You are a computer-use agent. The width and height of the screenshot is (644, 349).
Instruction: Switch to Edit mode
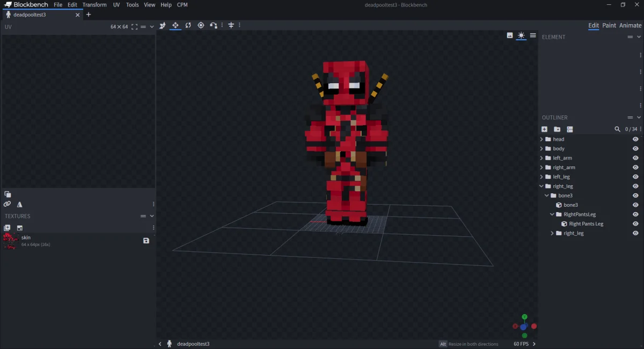594,25
